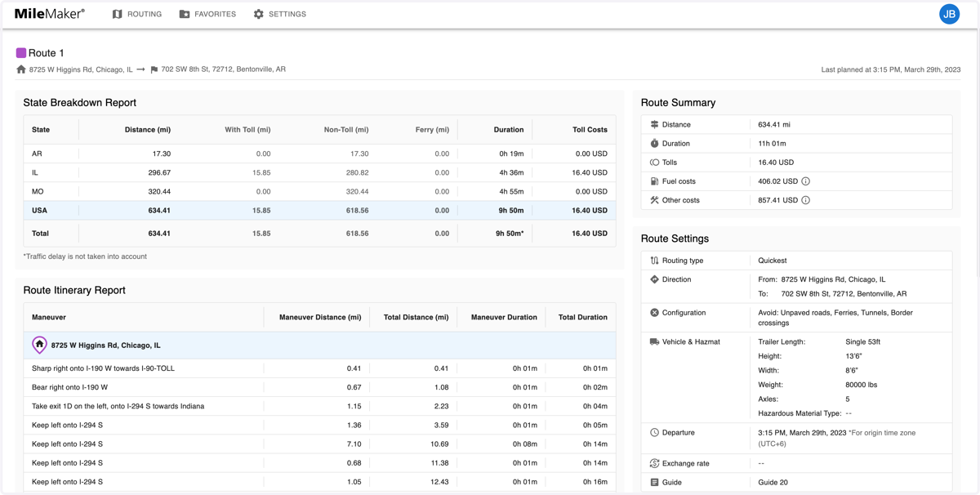Click the Duration stopwatch icon in Route Summary
980x495 pixels.
(654, 143)
